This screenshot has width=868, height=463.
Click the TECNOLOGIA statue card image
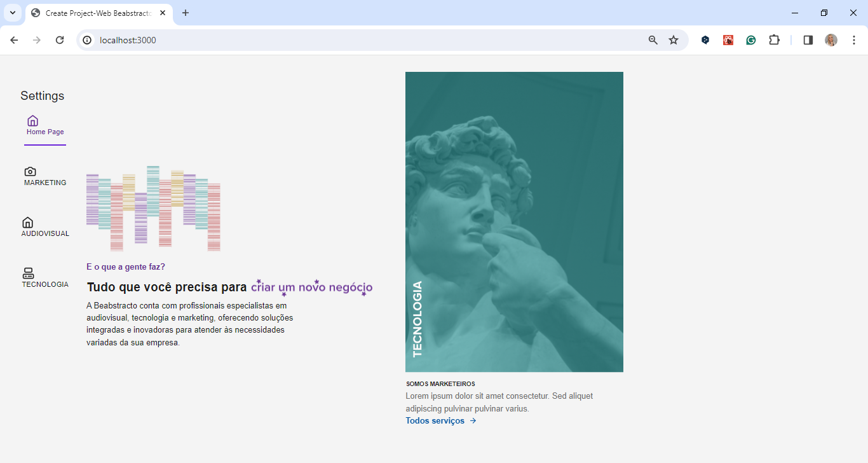click(514, 222)
